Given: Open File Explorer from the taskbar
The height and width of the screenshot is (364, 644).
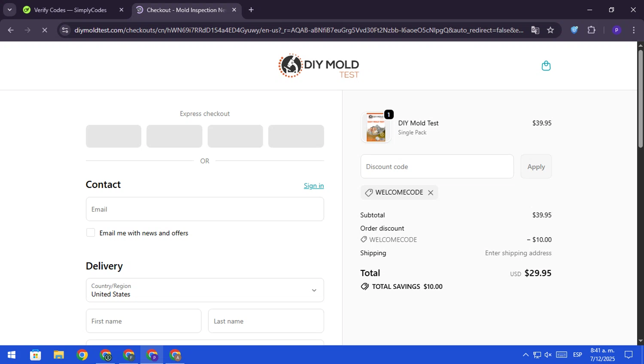Looking at the screenshot, I should pos(59,355).
